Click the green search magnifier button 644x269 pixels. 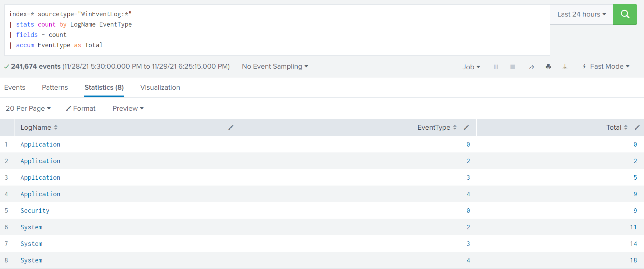click(x=625, y=14)
